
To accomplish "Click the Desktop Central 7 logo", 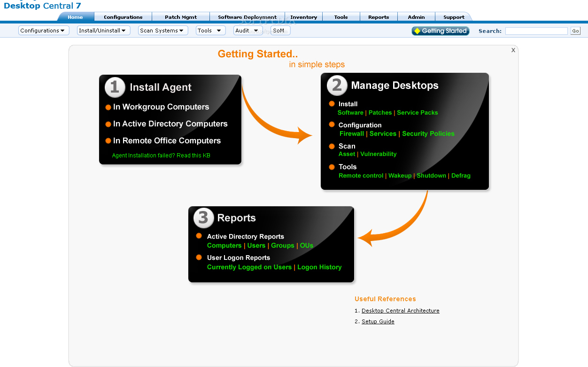I will pos(42,6).
